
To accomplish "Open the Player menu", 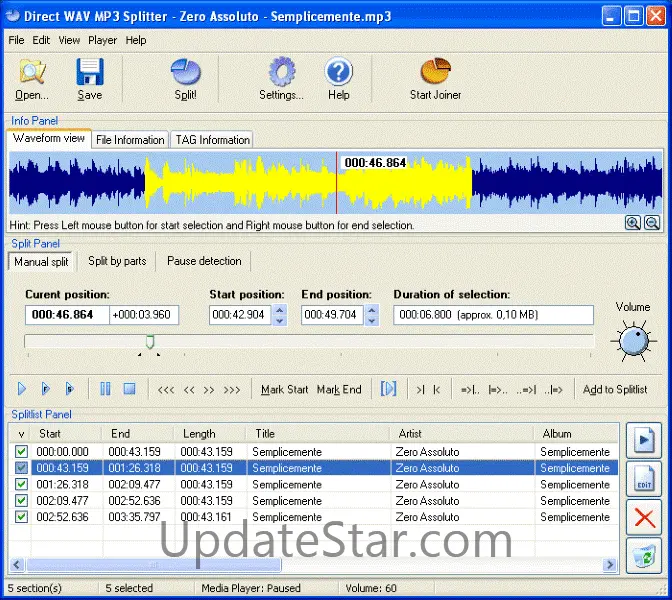I will pyautogui.click(x=102, y=40).
